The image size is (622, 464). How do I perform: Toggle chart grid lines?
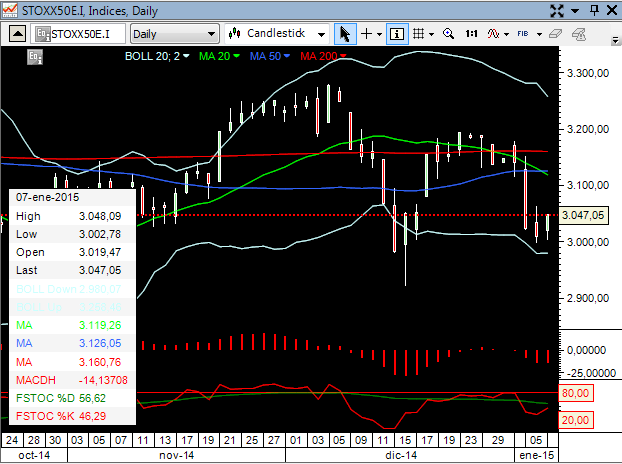point(419,34)
